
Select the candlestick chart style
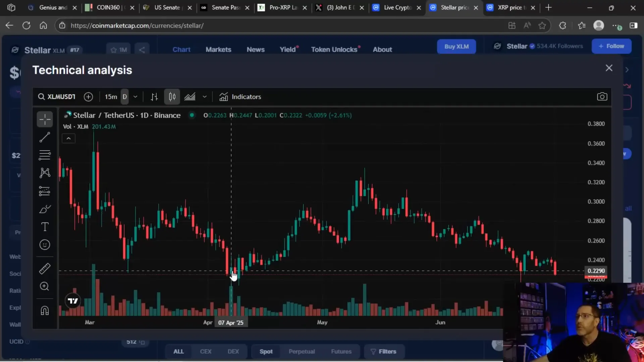(172, 97)
